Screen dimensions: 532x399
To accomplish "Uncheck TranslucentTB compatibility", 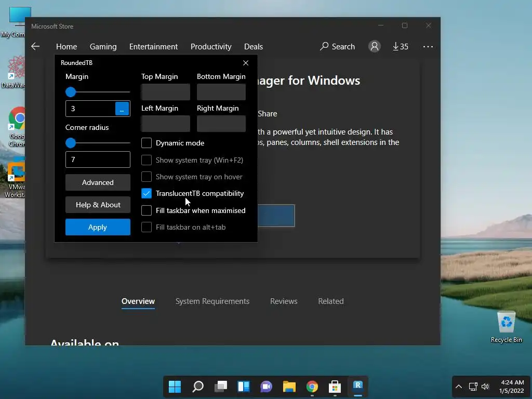I will 146,193.
